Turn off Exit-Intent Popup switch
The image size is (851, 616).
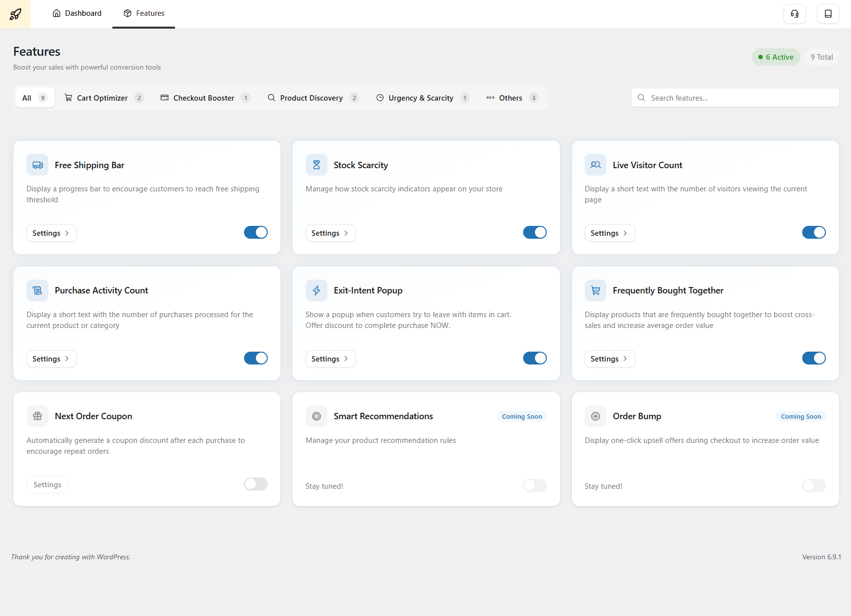pyautogui.click(x=534, y=358)
